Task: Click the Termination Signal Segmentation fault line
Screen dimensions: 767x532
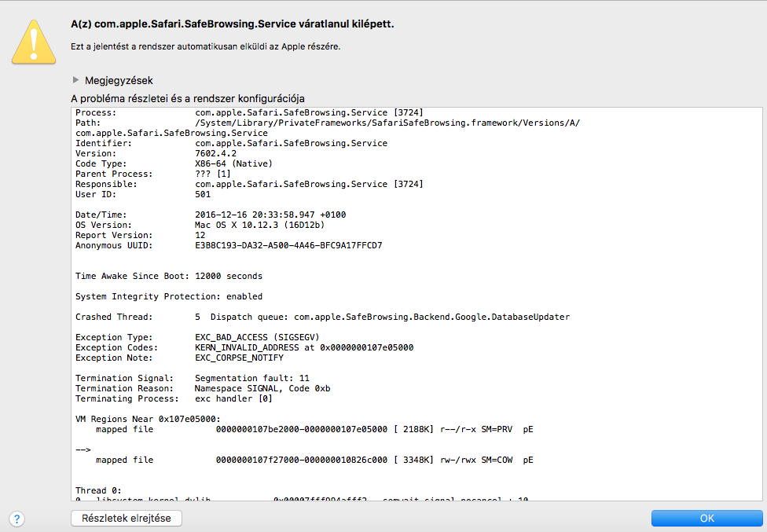Action: [193, 379]
